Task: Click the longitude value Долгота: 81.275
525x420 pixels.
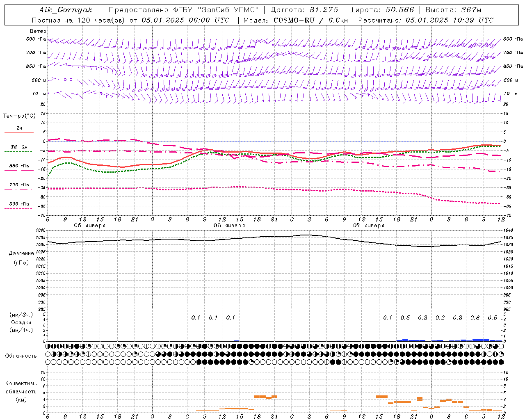Action: 304,10
